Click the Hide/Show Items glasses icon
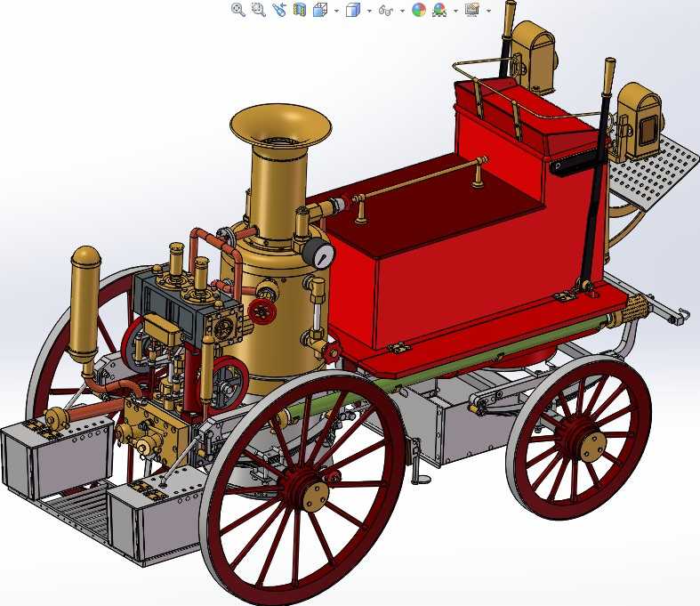The height and width of the screenshot is (606, 700). coord(385,10)
